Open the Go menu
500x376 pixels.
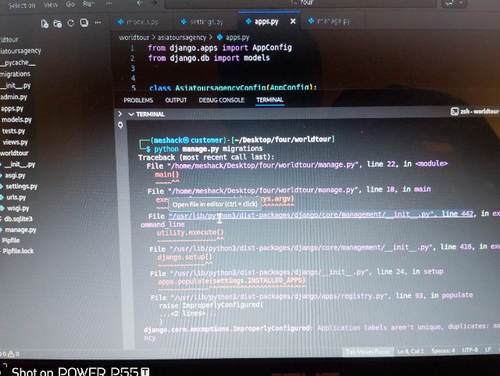(70, 4)
